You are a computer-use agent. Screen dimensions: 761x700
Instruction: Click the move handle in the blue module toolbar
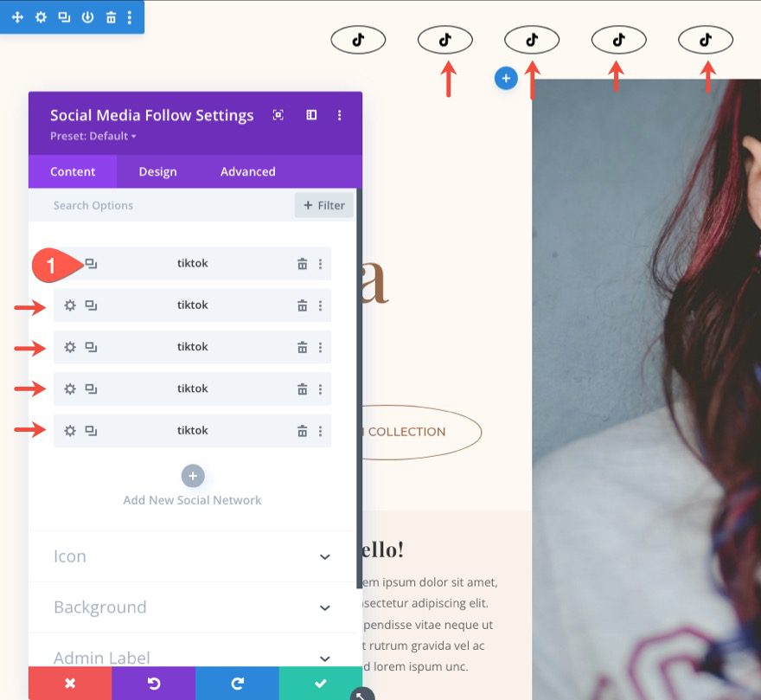click(x=17, y=17)
